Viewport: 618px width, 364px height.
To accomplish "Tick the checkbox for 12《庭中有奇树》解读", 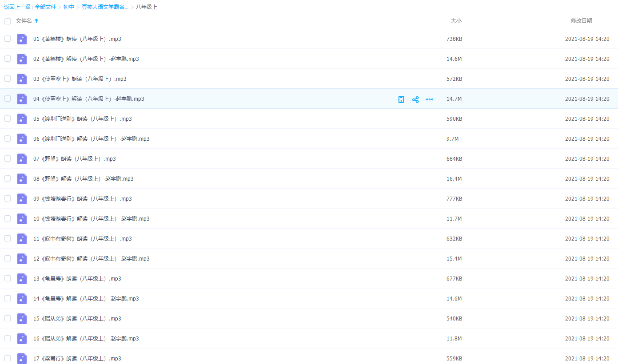I will [8, 258].
